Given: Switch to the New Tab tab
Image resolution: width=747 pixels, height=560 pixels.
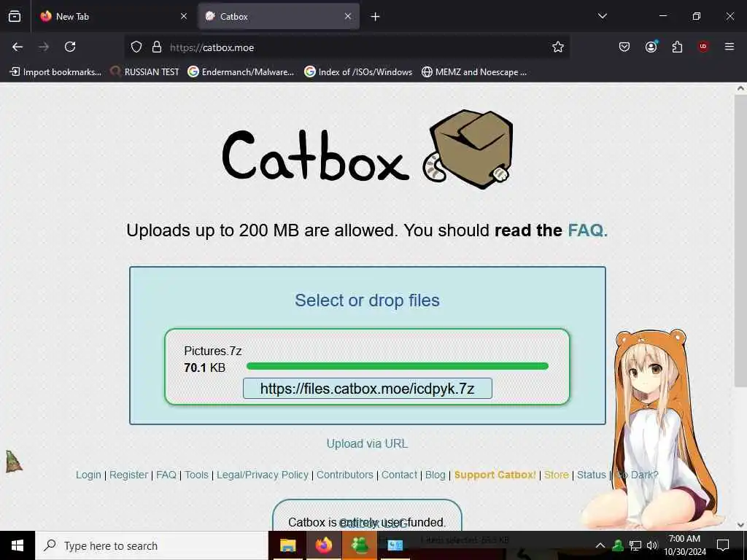Looking at the screenshot, I should pyautogui.click(x=113, y=16).
